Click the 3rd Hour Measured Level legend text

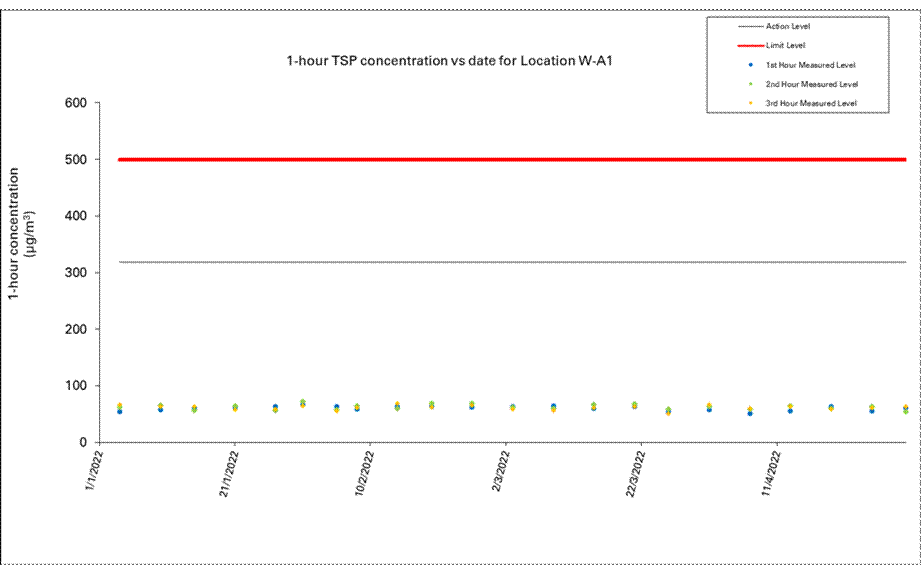point(811,103)
